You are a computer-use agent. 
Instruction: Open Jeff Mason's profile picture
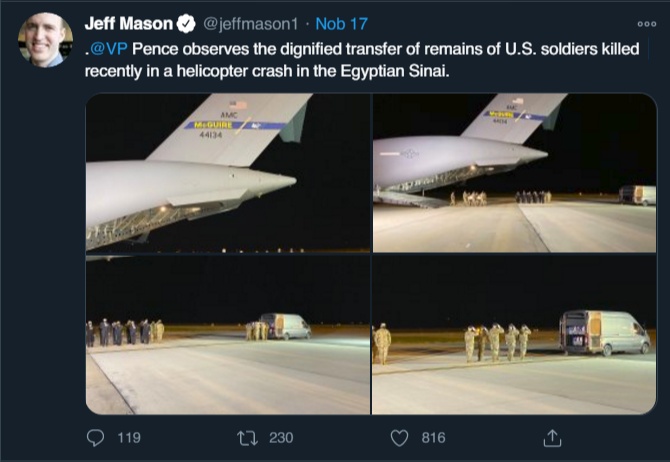[45, 40]
